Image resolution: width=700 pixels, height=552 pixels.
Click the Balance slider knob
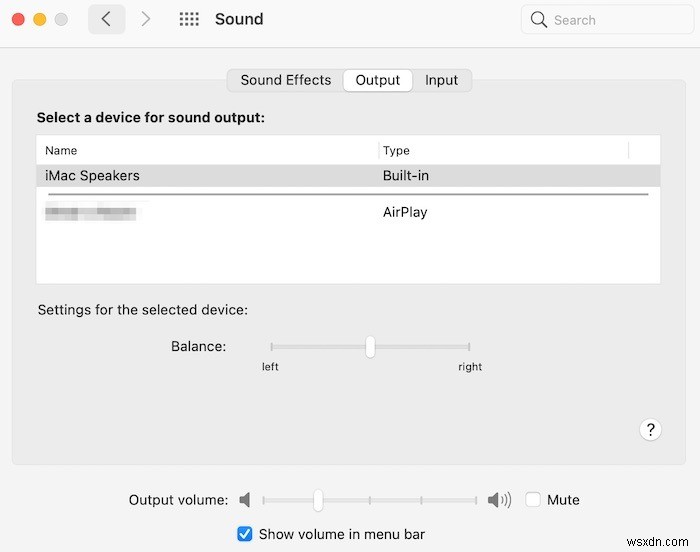click(370, 347)
